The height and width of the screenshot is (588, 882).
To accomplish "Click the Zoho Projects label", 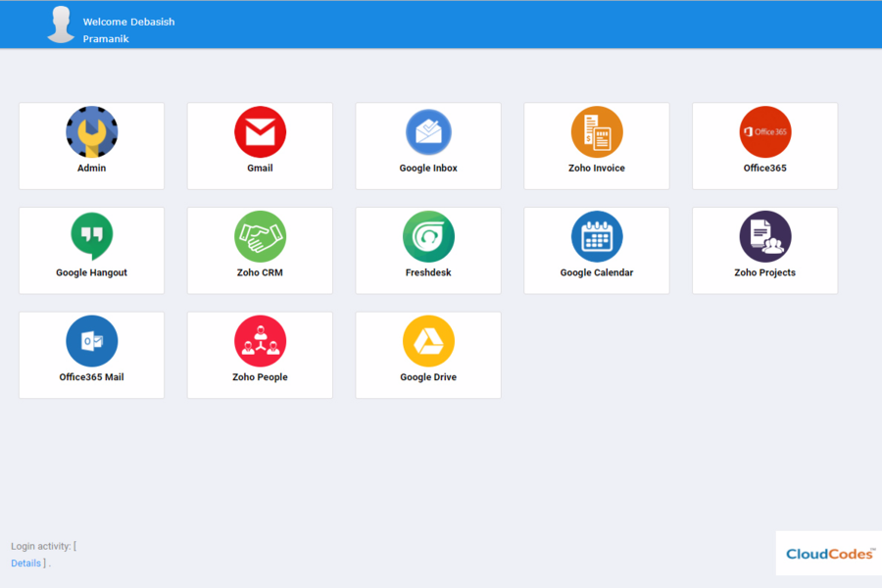I will click(765, 272).
